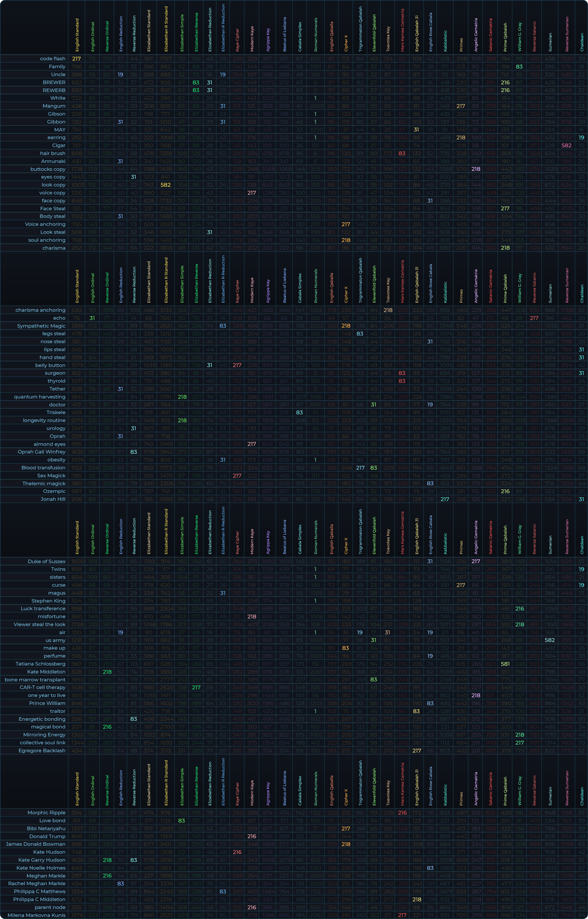Image resolution: width=588 pixels, height=919 pixels.
Task: Click the 'Egregore Backlash' row label
Action: 42,750
